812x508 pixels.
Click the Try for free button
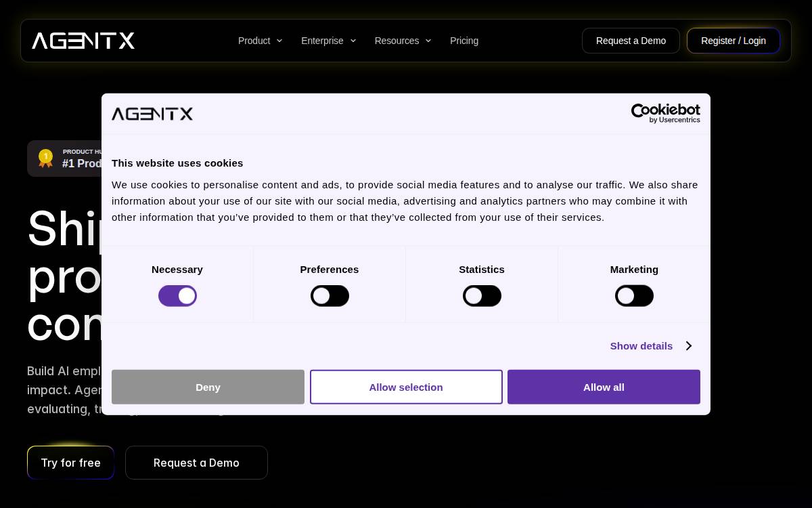70,463
